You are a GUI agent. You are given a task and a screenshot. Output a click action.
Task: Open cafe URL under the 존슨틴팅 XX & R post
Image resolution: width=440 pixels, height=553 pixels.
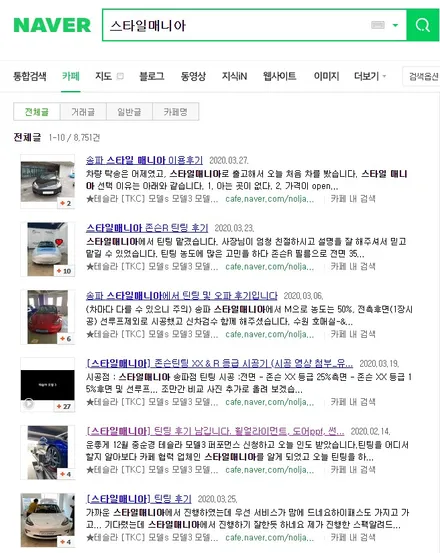coord(270,402)
